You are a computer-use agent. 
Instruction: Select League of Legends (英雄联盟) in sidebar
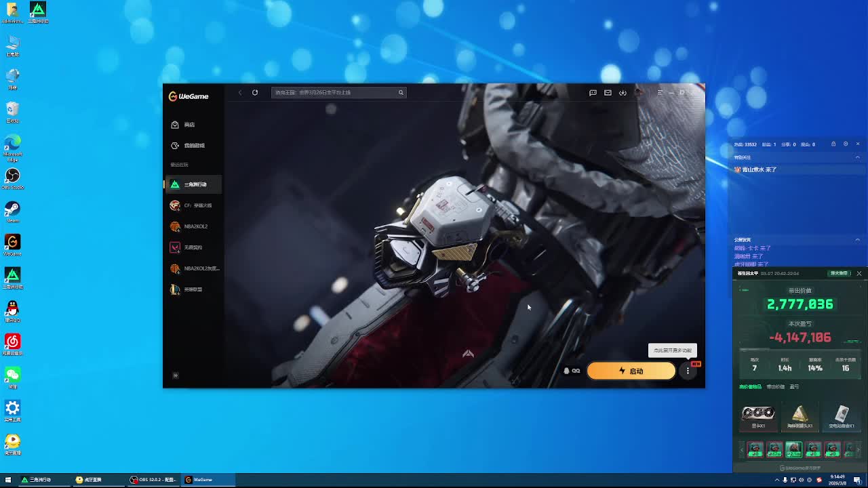[193, 289]
